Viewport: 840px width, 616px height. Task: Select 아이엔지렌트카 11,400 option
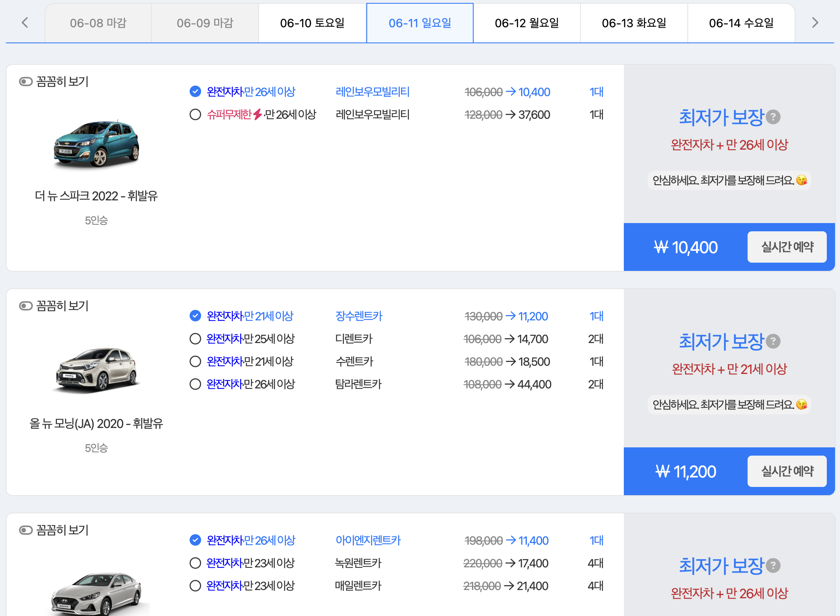point(195,540)
